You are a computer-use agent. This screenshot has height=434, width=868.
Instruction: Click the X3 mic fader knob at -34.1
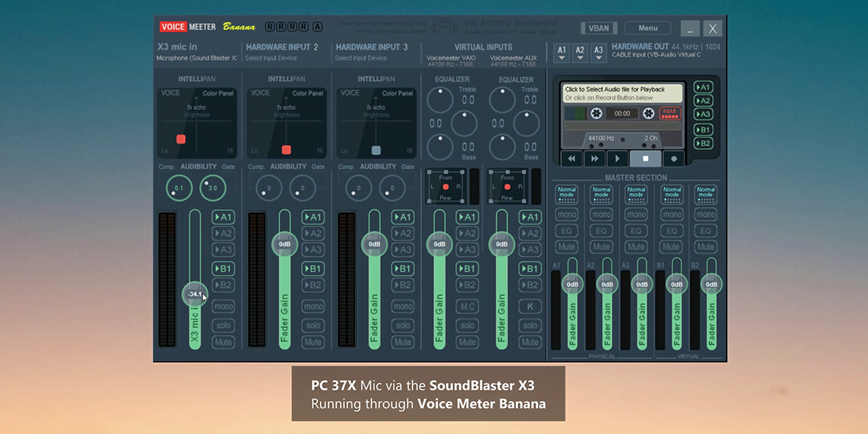[195, 294]
